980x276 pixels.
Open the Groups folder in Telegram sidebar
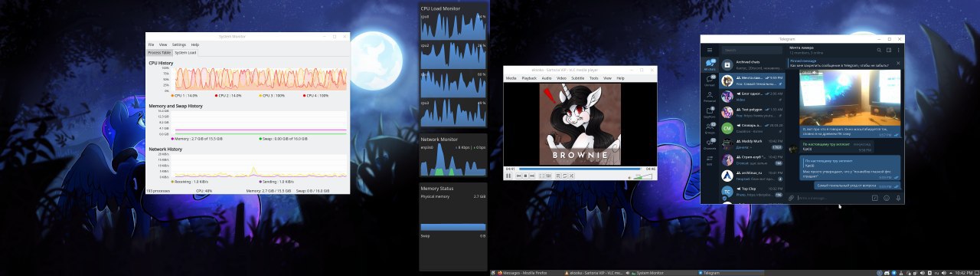click(710, 129)
